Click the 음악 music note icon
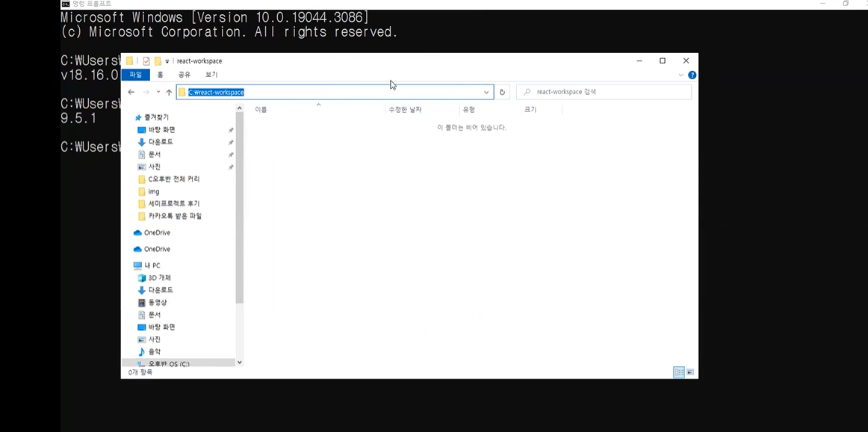This screenshot has height=432, width=868. pyautogui.click(x=142, y=352)
